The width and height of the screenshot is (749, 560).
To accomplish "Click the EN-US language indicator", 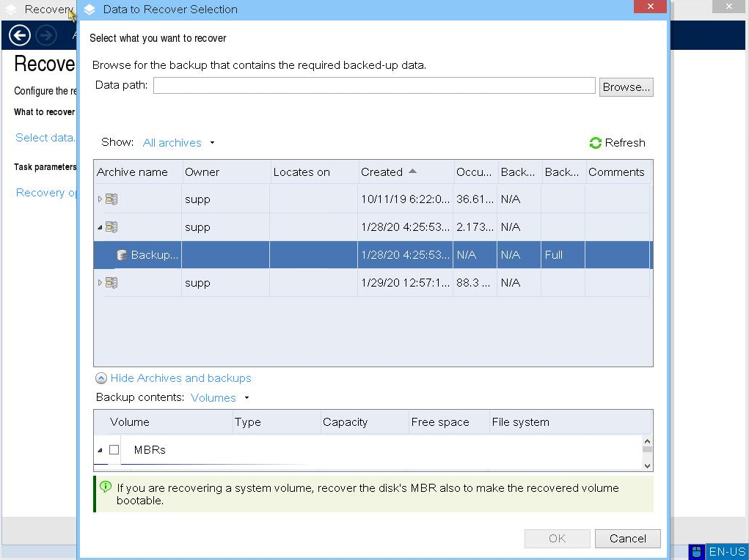I will pos(727,552).
